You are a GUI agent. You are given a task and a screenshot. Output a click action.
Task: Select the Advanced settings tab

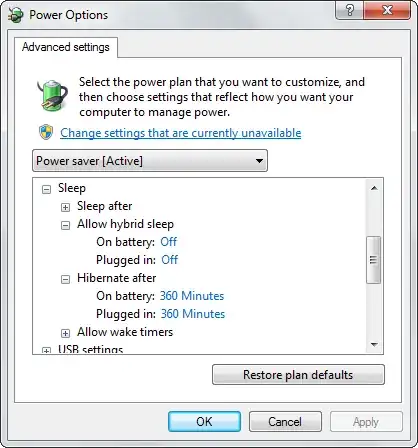coord(66,47)
